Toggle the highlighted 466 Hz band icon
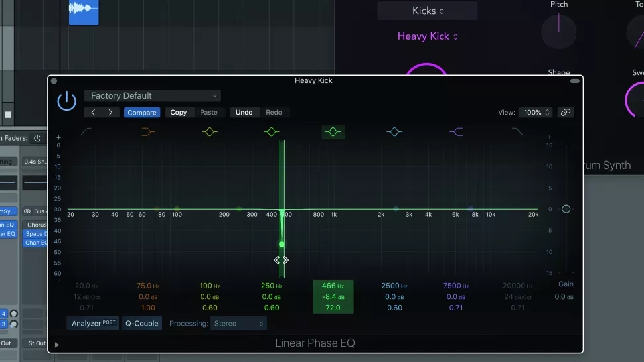 pos(333,132)
